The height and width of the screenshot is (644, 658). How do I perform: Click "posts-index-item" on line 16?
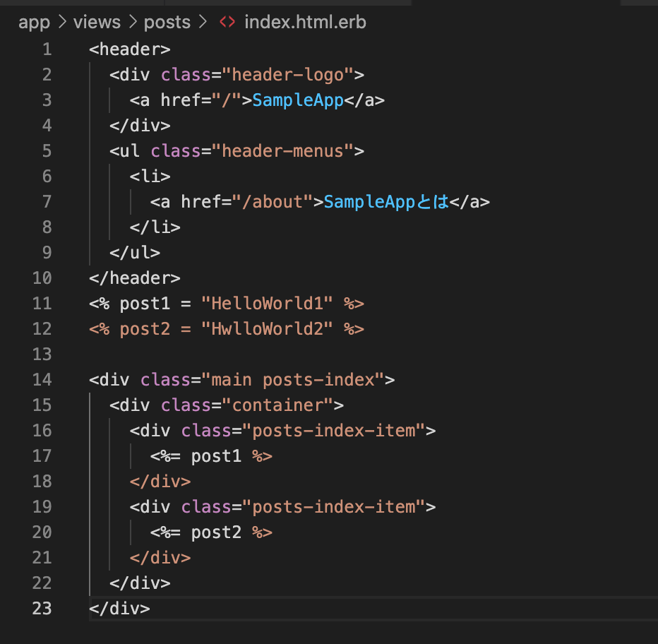point(334,430)
